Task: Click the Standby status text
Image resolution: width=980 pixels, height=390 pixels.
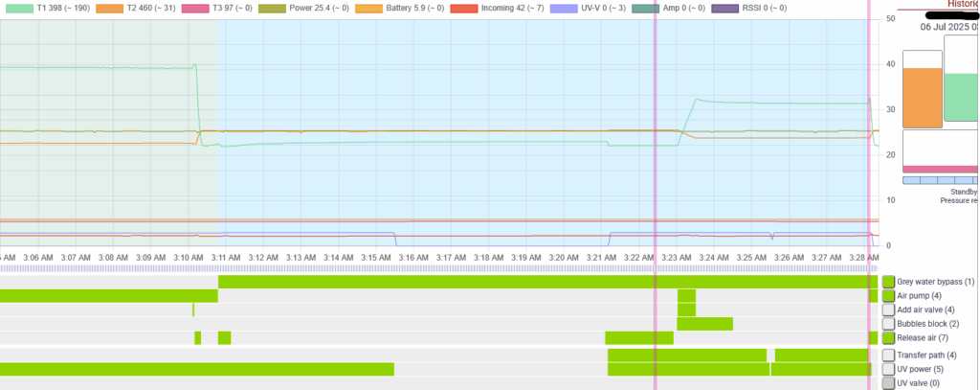Action: tap(965, 192)
